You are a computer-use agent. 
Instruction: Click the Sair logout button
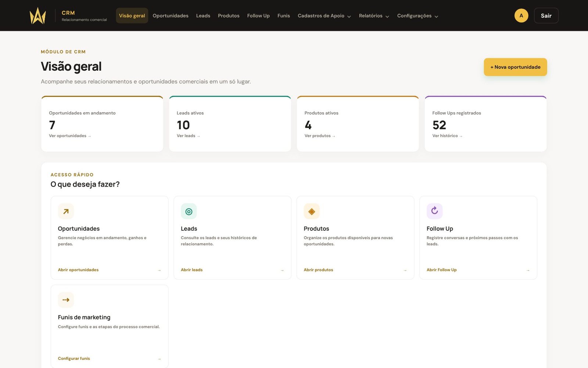click(x=546, y=15)
